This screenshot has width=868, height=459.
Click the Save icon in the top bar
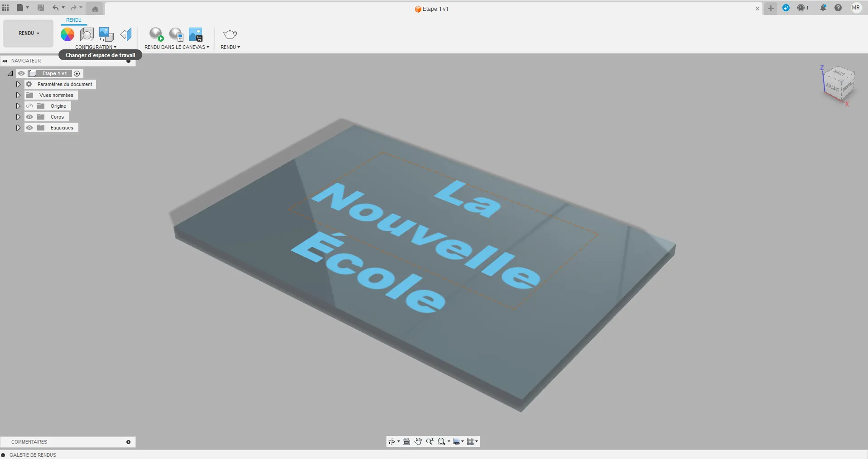coord(41,8)
